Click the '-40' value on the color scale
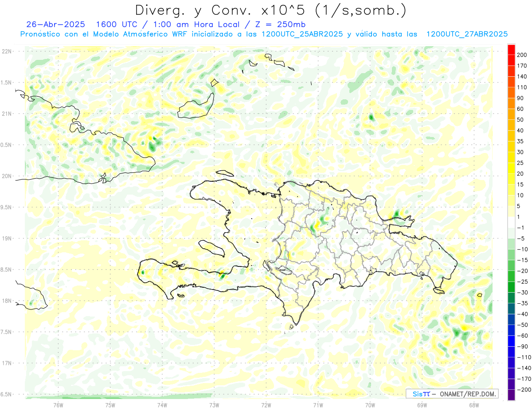Viewport: 532px width, 411px height. tap(522, 314)
